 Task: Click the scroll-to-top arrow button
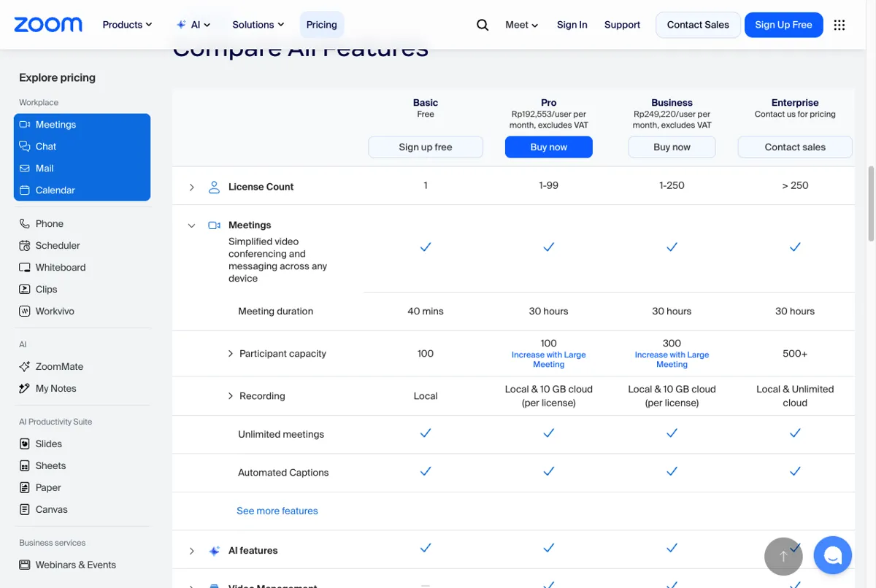(783, 556)
